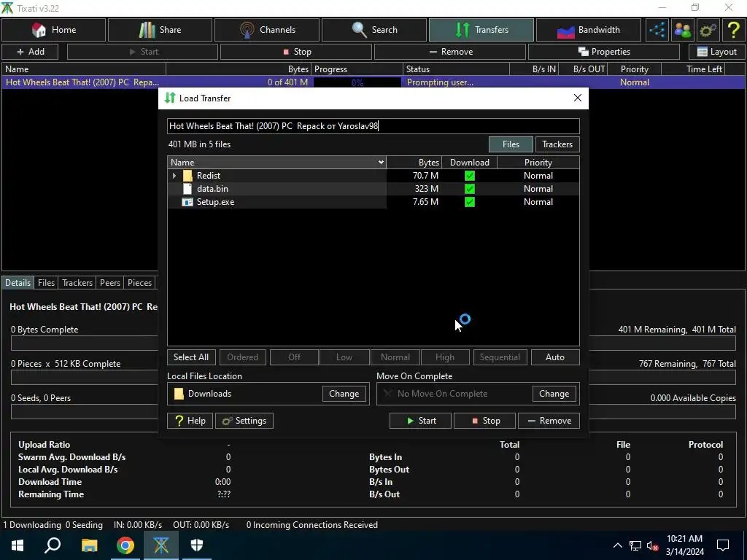
Task: Click the Downloads folder icon
Action: pos(179,394)
